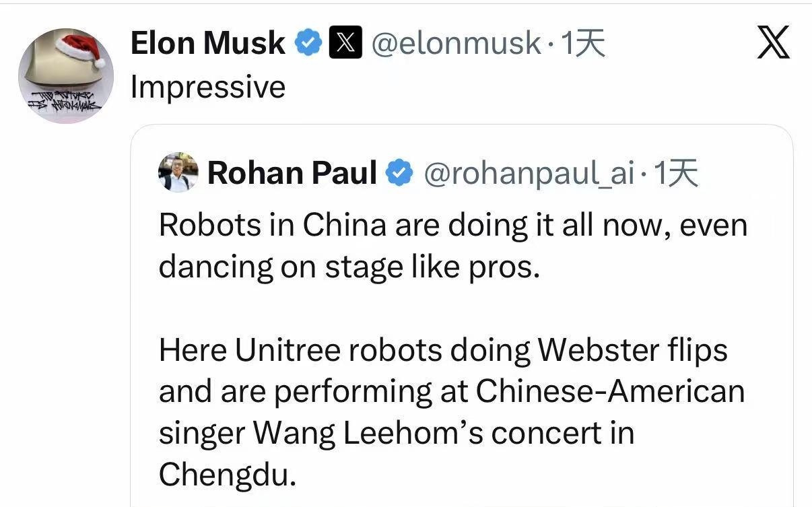Click the Elon Musk display name
Image resolution: width=812 pixels, height=507 pixels.
[x=207, y=44]
